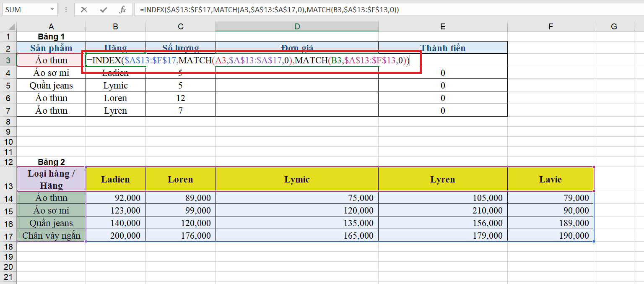
Task: Click the yellow Lymic header cell
Action: 297,180
